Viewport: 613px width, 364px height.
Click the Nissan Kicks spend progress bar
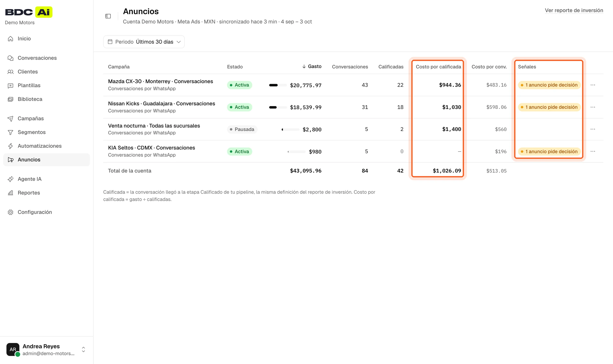pos(278,107)
